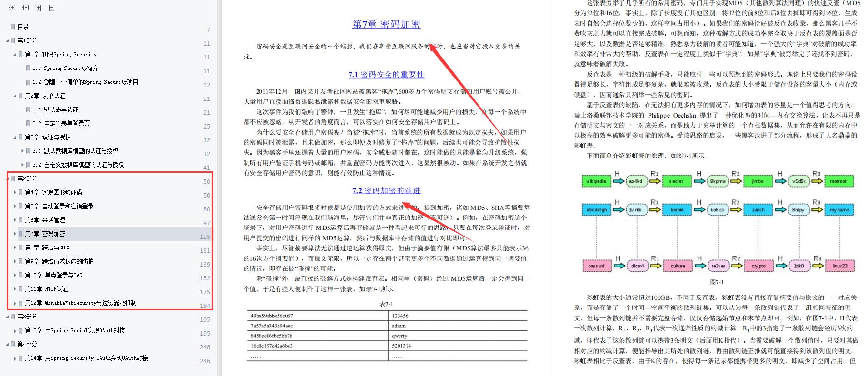
Task: Expand the 第4章 实现图形验证码 node
Action: coord(15,192)
